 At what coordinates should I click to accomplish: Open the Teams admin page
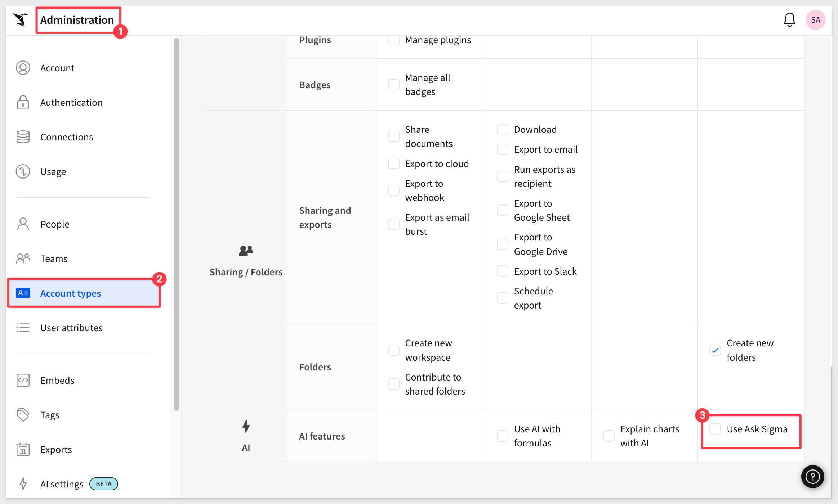(x=54, y=258)
